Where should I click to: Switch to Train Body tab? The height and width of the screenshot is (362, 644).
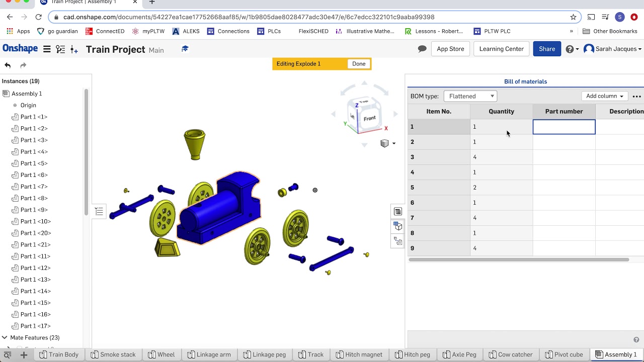coord(59,354)
